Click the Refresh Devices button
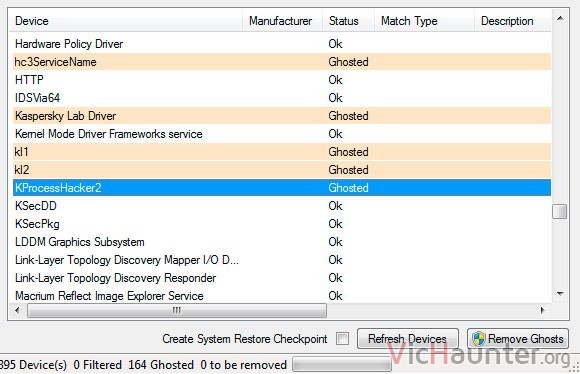The width and height of the screenshot is (580, 374). (x=407, y=338)
